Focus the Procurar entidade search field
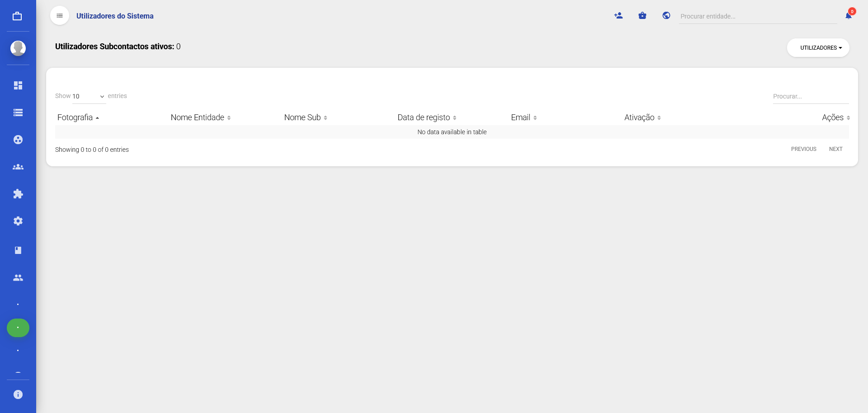The image size is (868, 413). click(757, 16)
